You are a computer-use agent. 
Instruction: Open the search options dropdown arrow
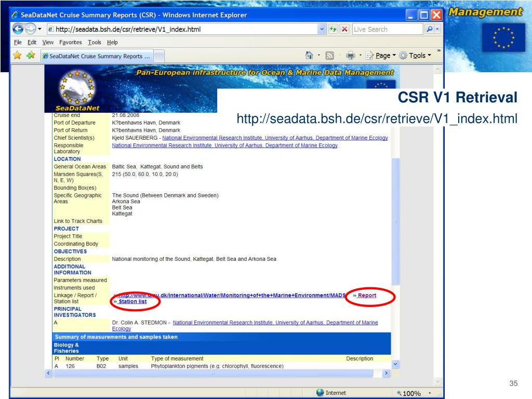(437, 29)
